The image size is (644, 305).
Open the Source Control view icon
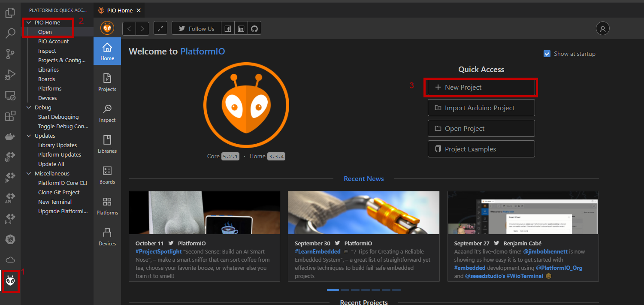click(10, 54)
